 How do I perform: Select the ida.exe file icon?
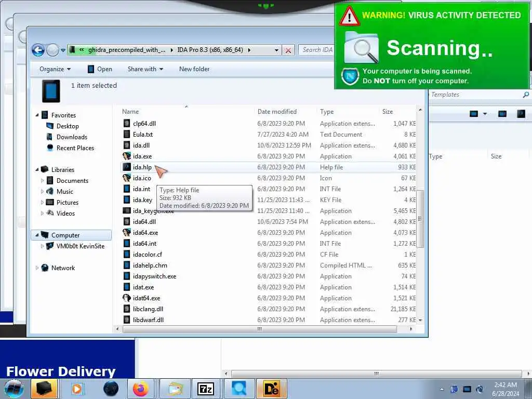[x=127, y=156]
